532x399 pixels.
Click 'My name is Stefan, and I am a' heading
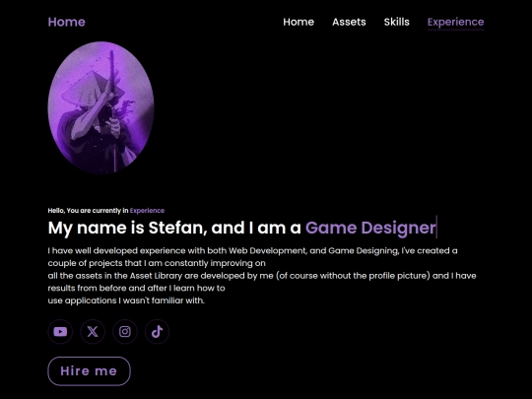coord(174,228)
